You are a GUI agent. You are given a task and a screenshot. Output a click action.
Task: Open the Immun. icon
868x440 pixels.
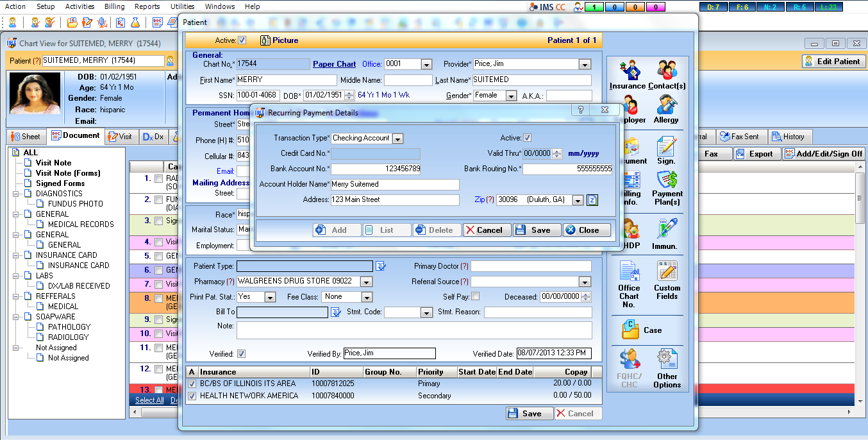666,233
